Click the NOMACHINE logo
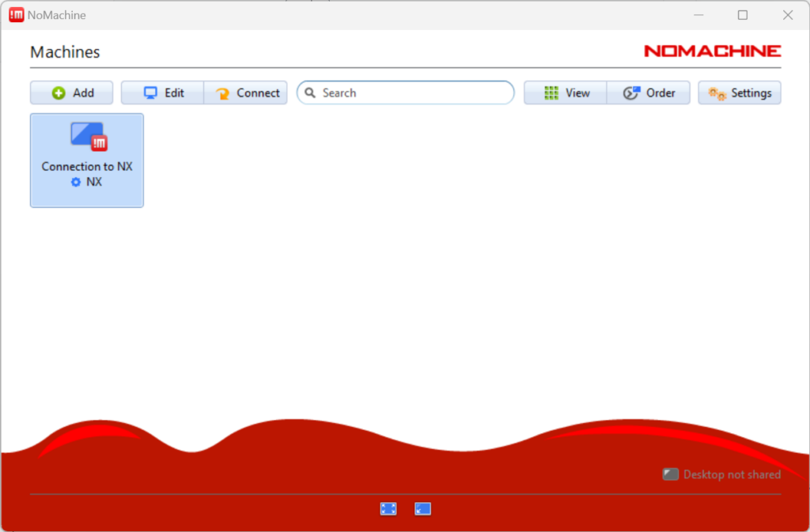Screen dimensions: 810x532 [x=711, y=51]
